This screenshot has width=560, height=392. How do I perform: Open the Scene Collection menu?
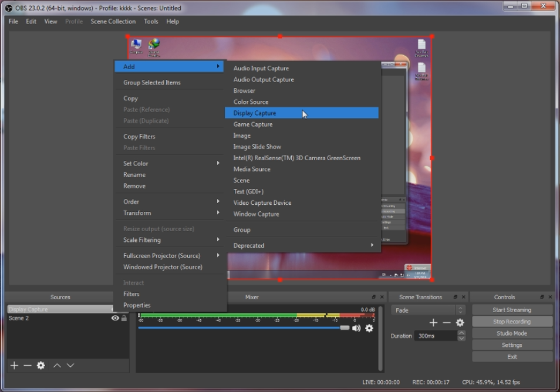coord(113,22)
